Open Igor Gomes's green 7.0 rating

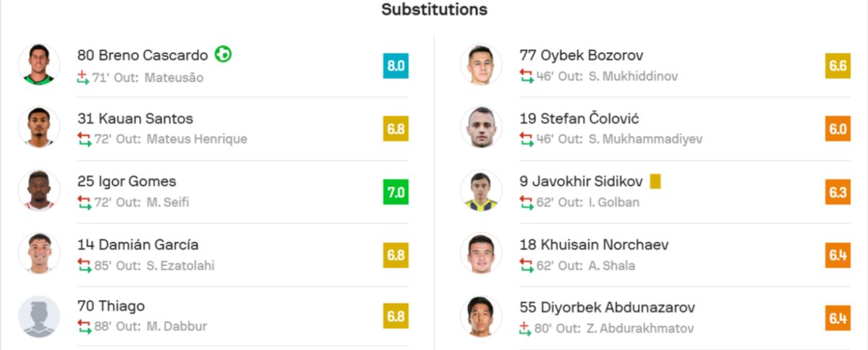coord(396,192)
